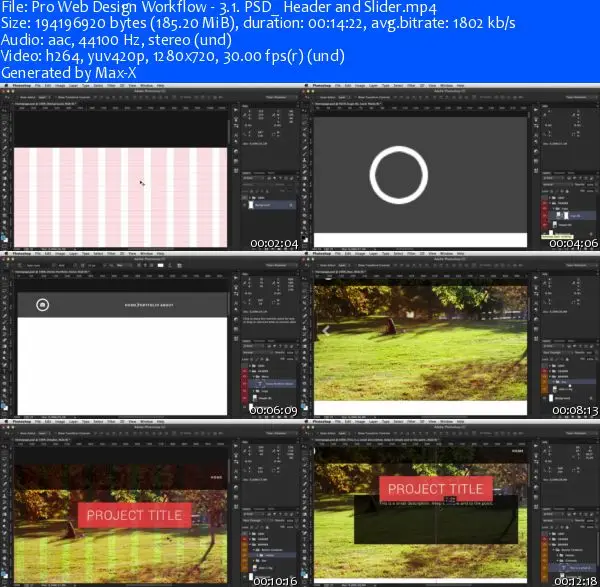This screenshot has width=600, height=587.
Task: Select Move tool in 00:02:04 frame
Action: [5, 112]
